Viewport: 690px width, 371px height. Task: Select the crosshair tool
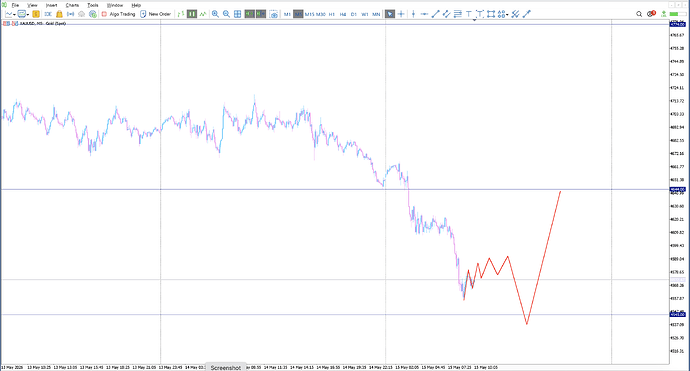tap(401, 14)
